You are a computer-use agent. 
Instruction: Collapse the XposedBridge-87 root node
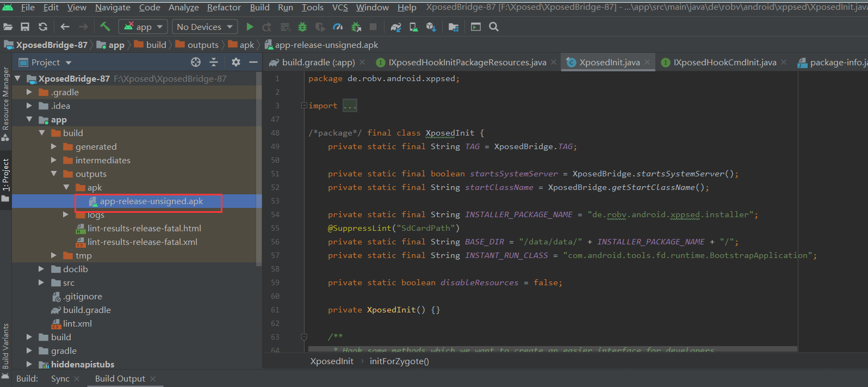click(17, 78)
